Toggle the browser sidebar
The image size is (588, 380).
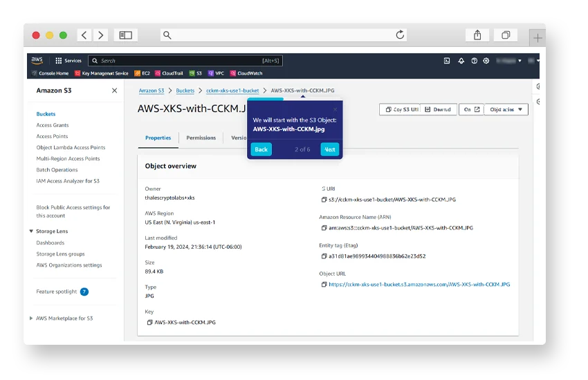tap(126, 35)
